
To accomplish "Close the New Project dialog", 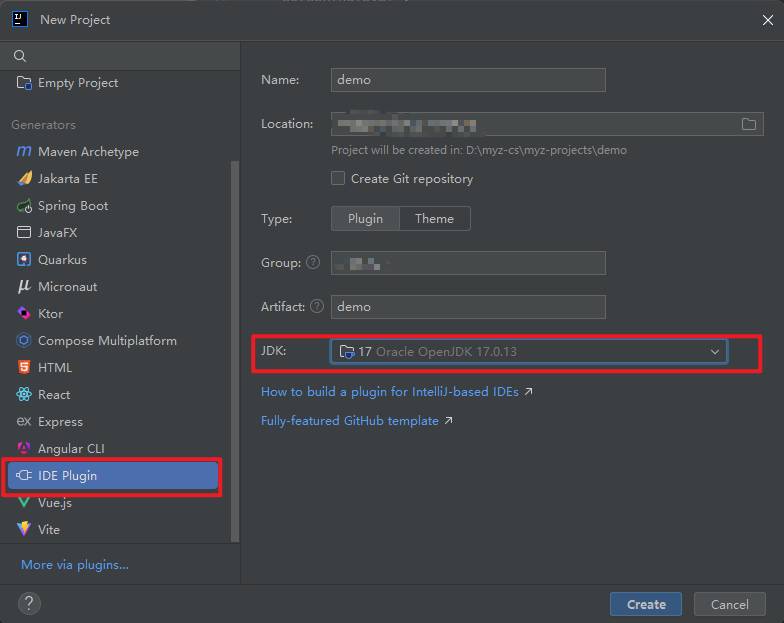I will click(x=768, y=20).
